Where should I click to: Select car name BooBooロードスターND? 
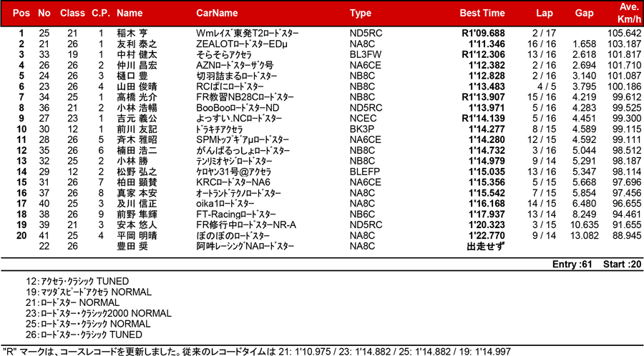[x=238, y=108]
